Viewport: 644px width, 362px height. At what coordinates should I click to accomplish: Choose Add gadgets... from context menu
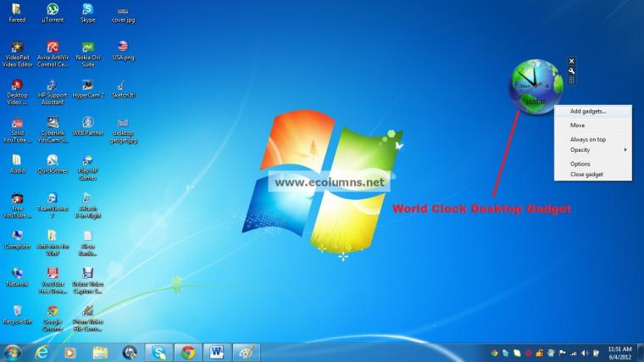coord(592,111)
